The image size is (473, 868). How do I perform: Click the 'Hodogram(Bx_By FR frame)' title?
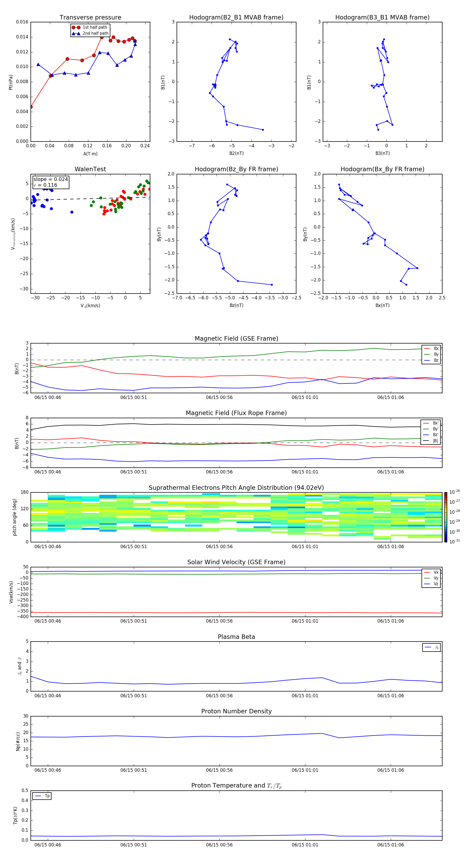382,169
